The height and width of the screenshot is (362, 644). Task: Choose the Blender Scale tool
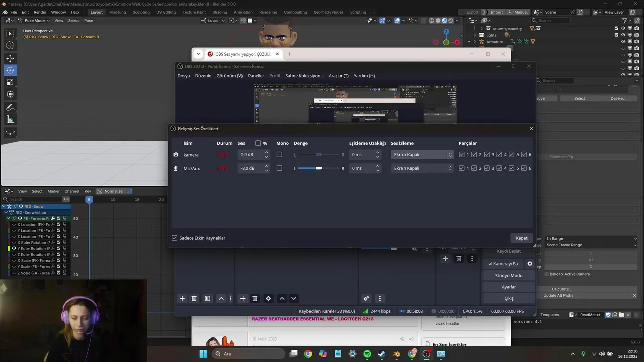coord(10,82)
